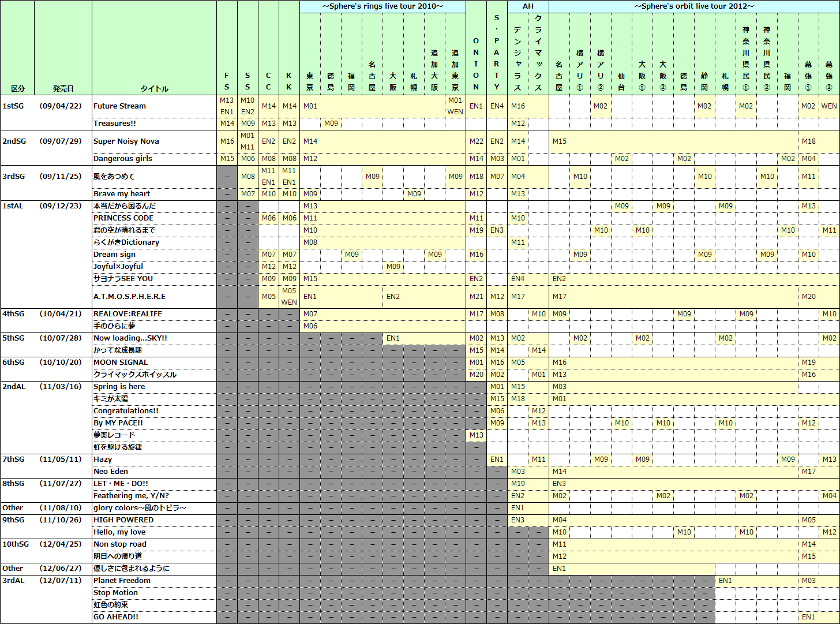Select the らくがきDictionary title
This screenshot has height=624, width=840.
click(126, 242)
